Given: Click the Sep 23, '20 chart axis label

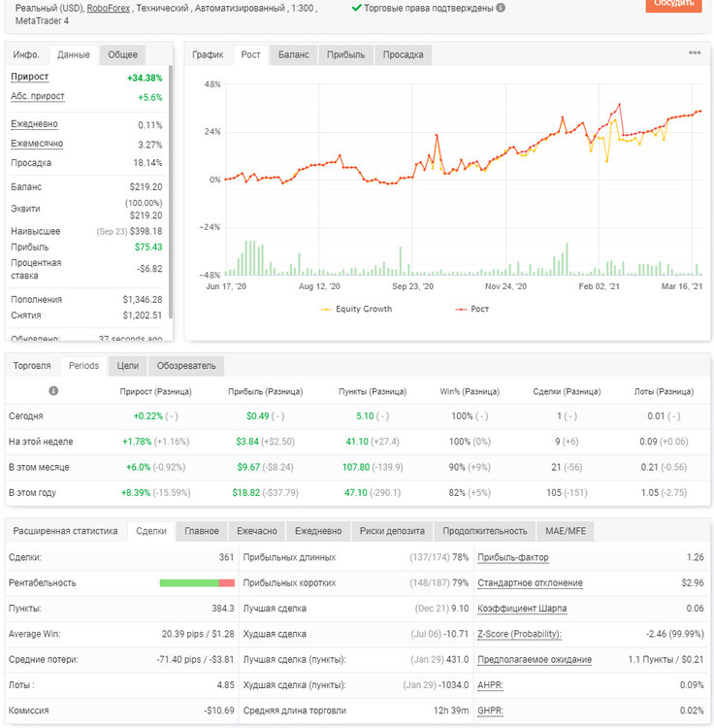Looking at the screenshot, I should (412, 286).
